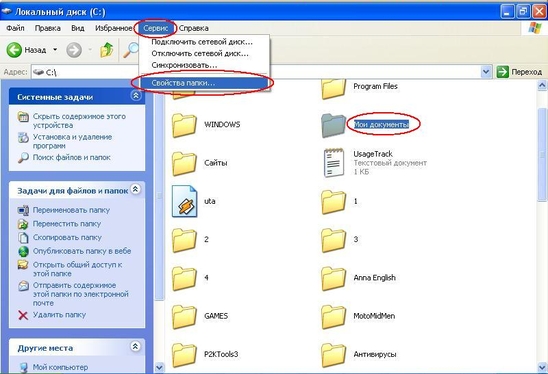Open the Back history dropdown arrow
The width and height of the screenshot is (548, 374).
coord(55,50)
